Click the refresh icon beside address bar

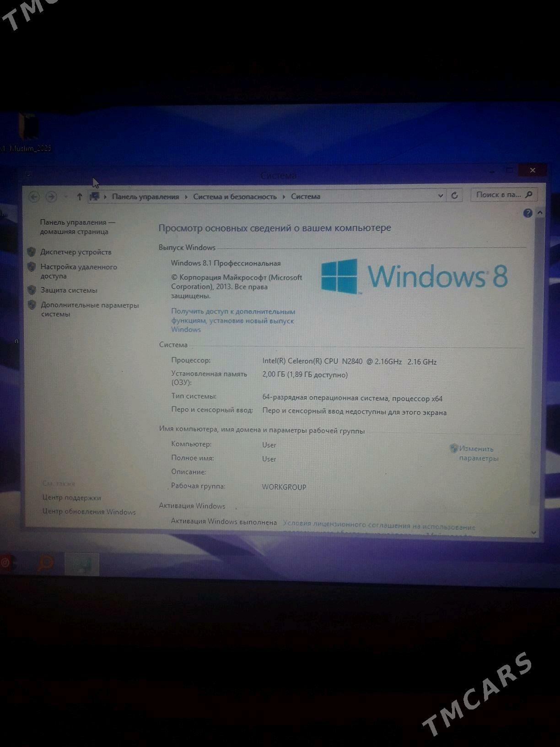454,195
